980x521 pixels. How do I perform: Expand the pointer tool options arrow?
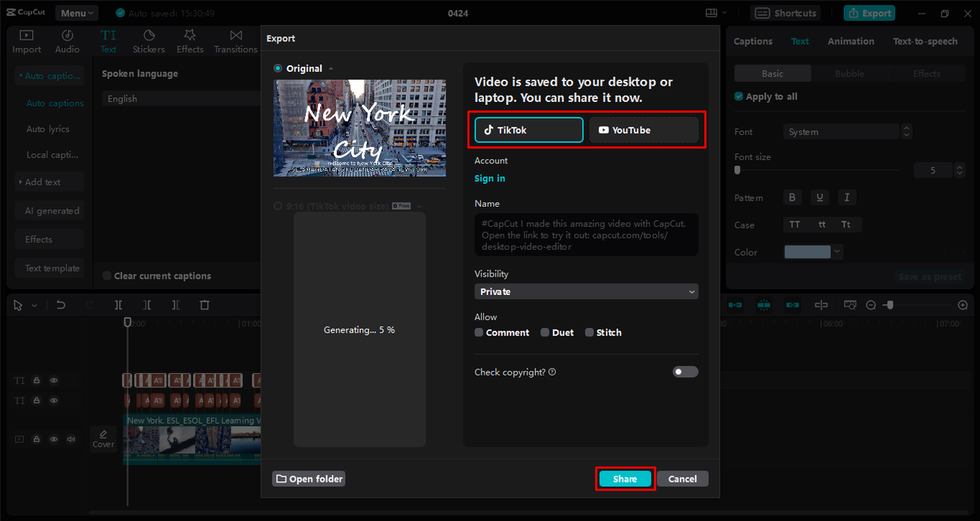click(x=34, y=306)
